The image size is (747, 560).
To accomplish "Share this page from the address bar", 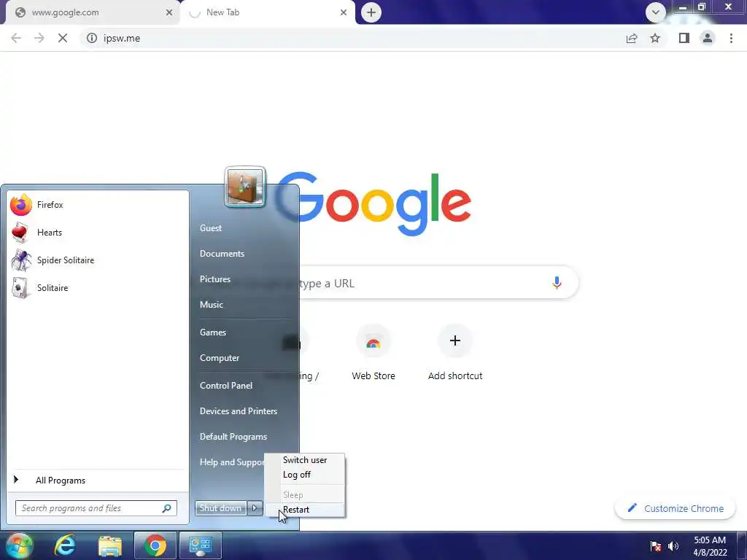I will [x=632, y=38].
